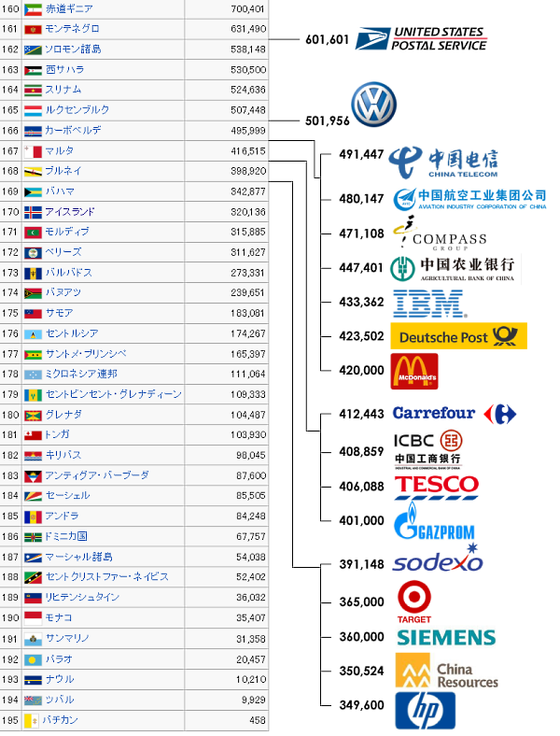This screenshot has width=560, height=736.
Task: Select the population value 342,877
Action: click(x=248, y=191)
